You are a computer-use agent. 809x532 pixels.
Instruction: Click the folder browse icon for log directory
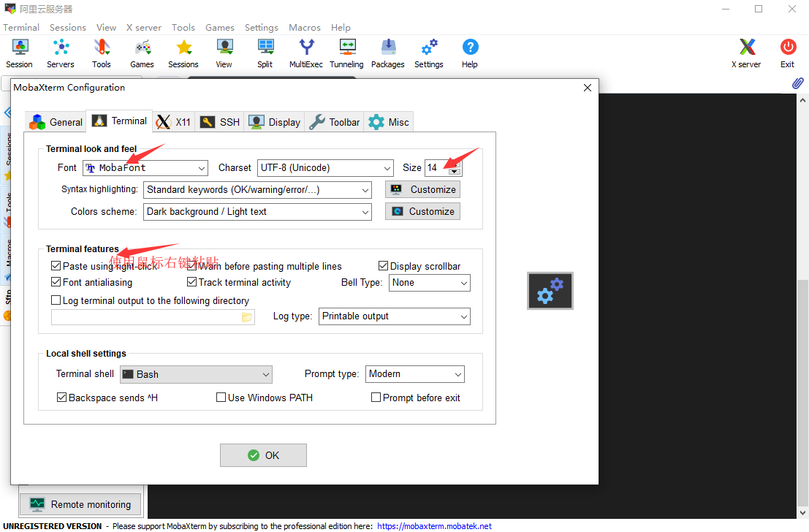(x=247, y=317)
